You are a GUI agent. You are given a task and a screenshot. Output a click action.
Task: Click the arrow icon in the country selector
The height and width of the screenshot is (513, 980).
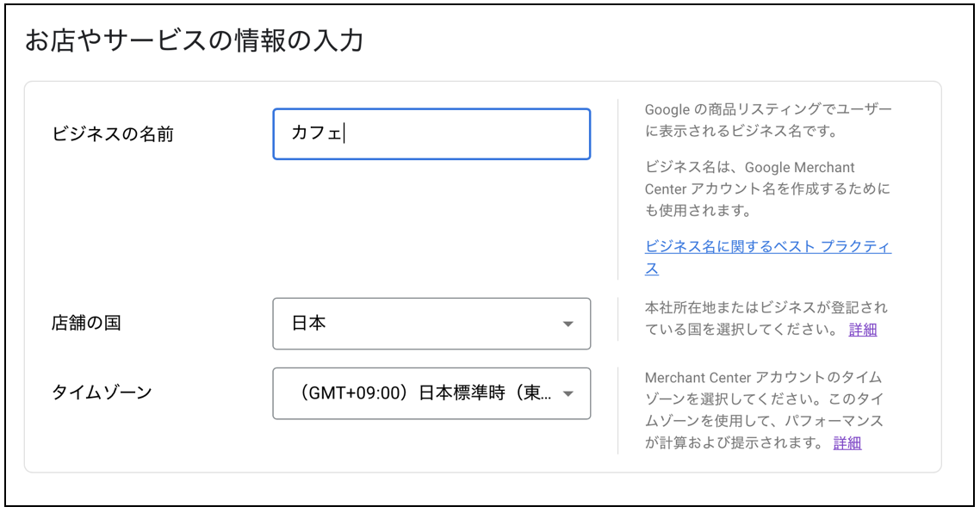(568, 324)
